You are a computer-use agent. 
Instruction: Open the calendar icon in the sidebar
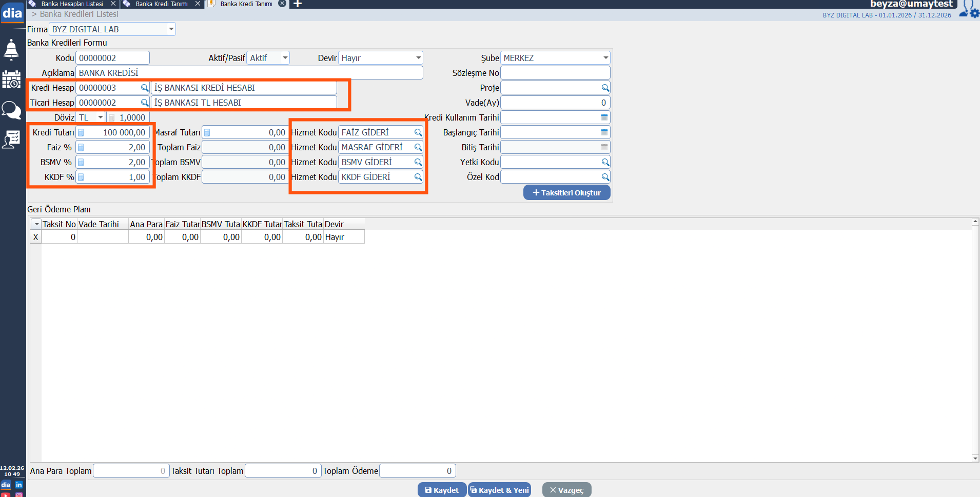pyautogui.click(x=11, y=79)
